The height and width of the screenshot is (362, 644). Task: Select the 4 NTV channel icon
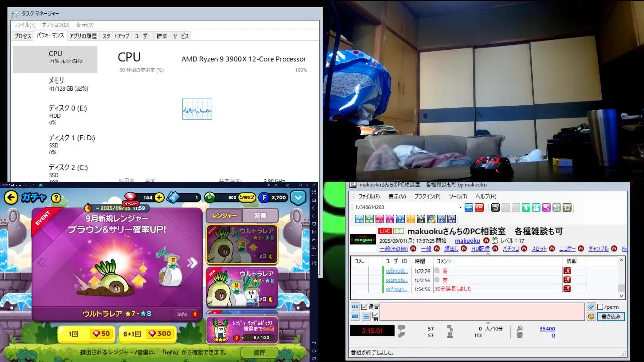tap(380, 219)
